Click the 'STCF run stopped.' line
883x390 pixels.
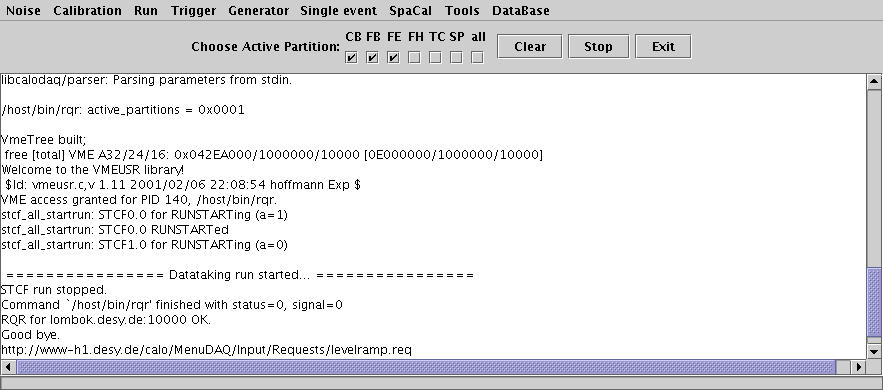(54, 290)
